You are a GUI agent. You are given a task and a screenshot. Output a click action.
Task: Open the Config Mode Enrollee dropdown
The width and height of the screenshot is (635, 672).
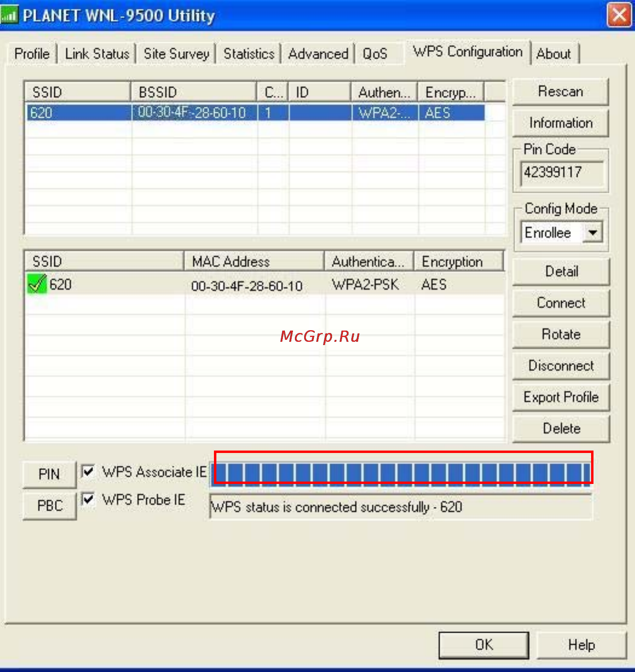[593, 232]
